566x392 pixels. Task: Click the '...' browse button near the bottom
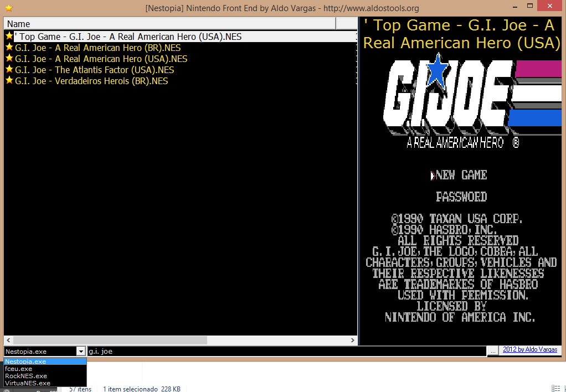point(492,350)
